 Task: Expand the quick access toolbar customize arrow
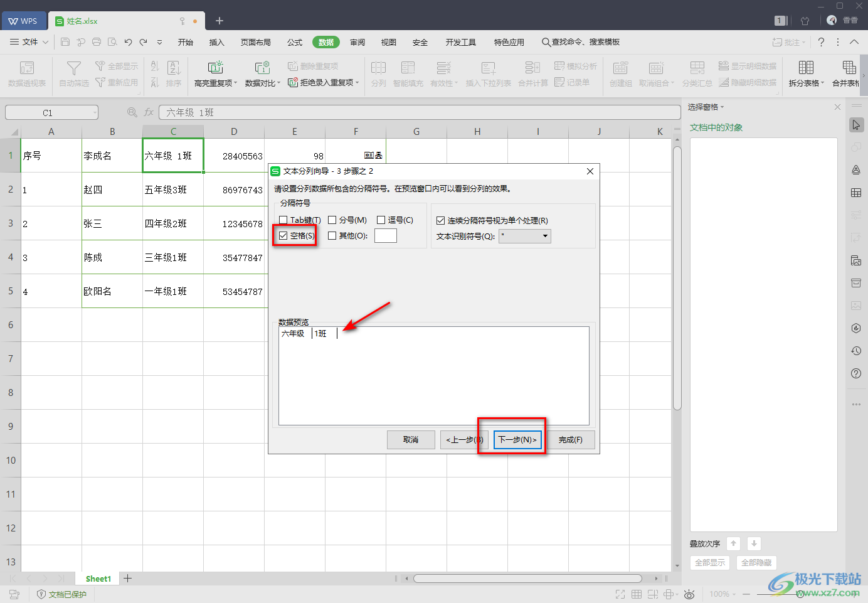159,42
